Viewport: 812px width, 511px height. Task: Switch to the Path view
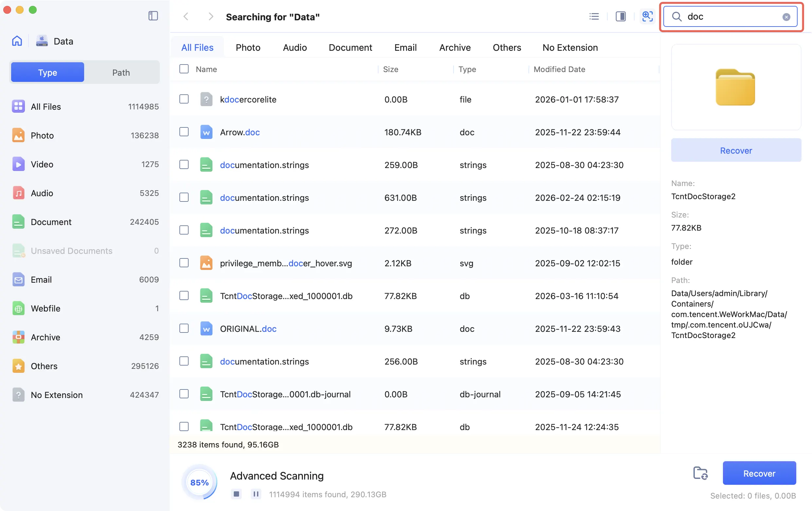point(121,72)
